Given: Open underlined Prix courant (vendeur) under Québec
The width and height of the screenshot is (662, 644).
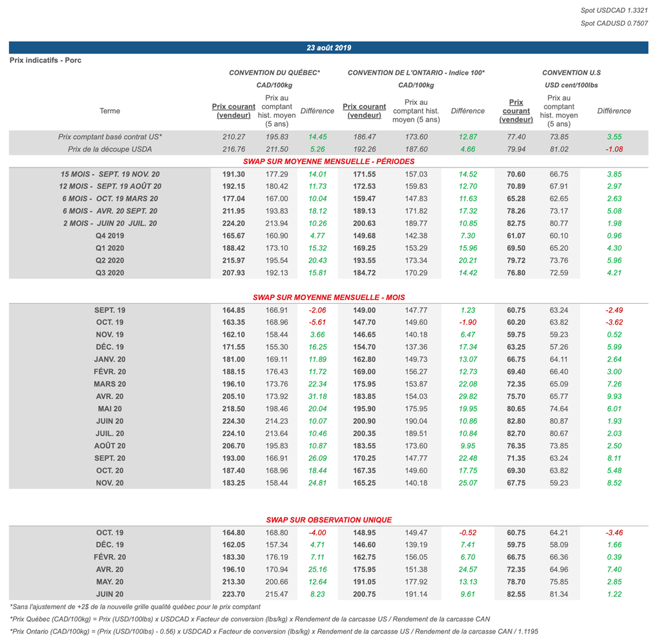Looking at the screenshot, I should (x=233, y=111).
